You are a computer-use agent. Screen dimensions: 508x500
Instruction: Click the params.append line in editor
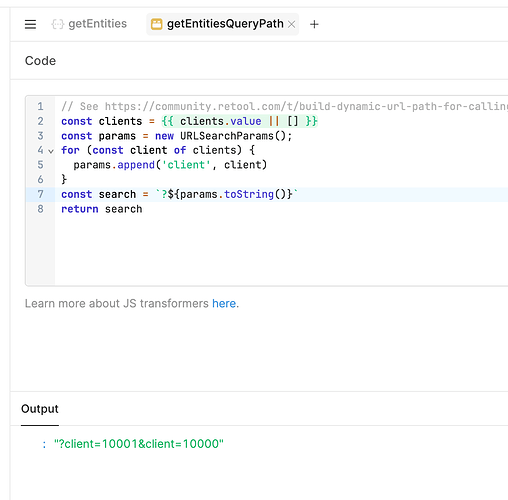pos(170,165)
